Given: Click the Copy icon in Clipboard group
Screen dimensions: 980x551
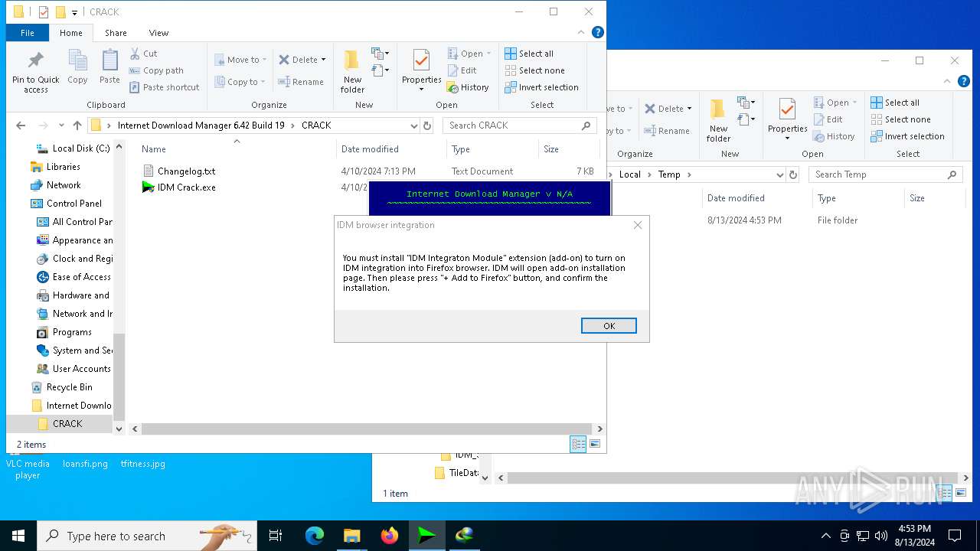Looking at the screenshot, I should click(77, 67).
